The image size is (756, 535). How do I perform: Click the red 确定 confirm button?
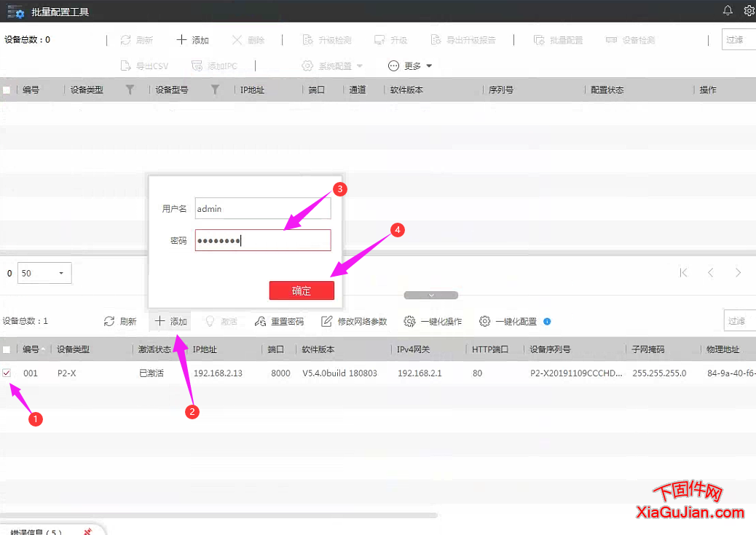coord(302,290)
